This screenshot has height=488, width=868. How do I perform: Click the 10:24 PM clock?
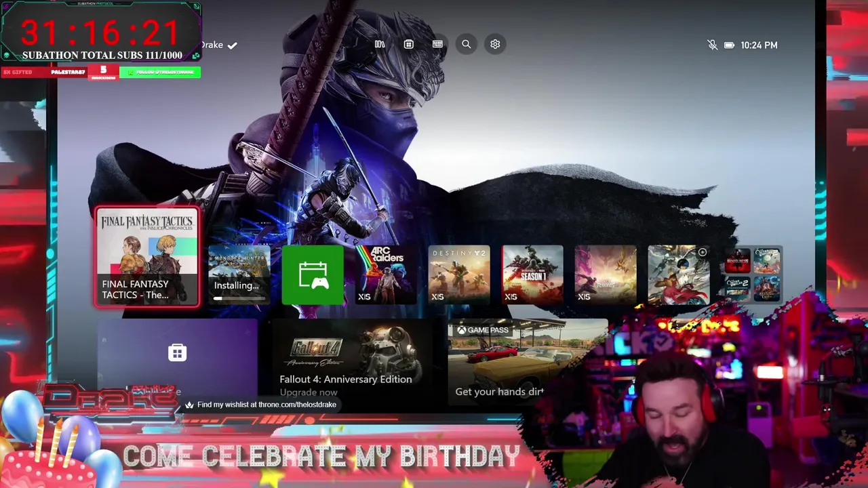click(x=759, y=45)
